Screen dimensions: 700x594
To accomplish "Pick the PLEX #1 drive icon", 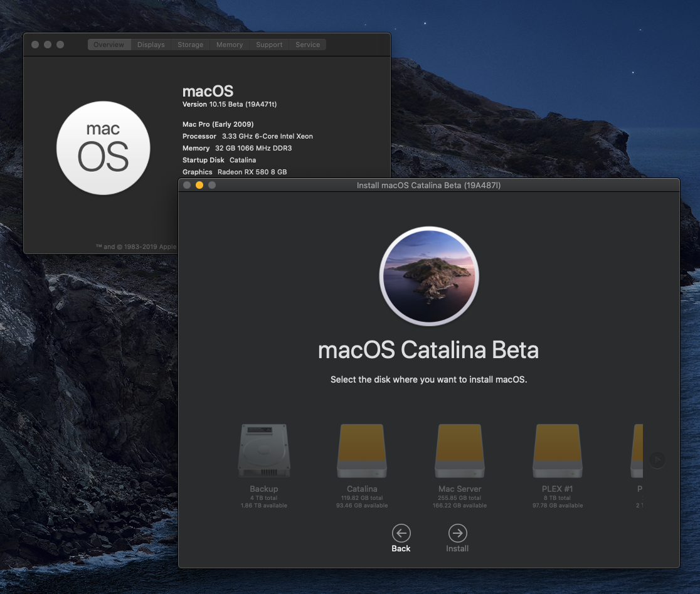I will (557, 450).
